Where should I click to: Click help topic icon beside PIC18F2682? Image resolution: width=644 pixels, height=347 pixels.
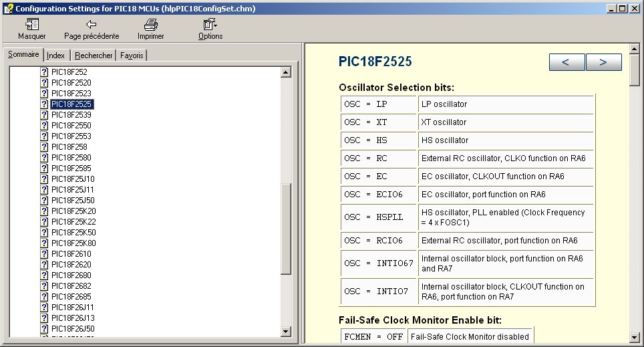tap(44, 285)
